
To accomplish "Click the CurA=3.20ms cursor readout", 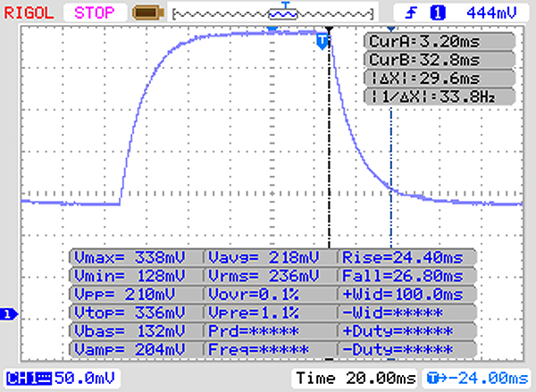I will (440, 41).
